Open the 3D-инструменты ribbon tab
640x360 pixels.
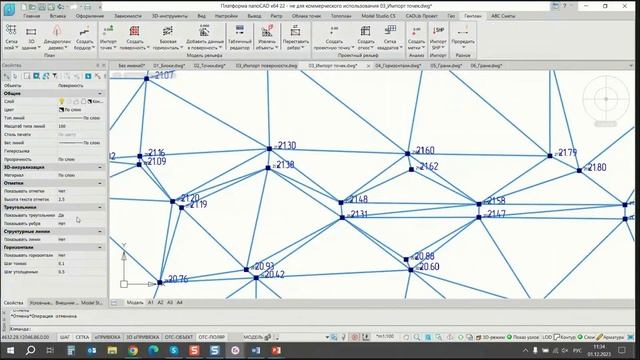click(169, 16)
